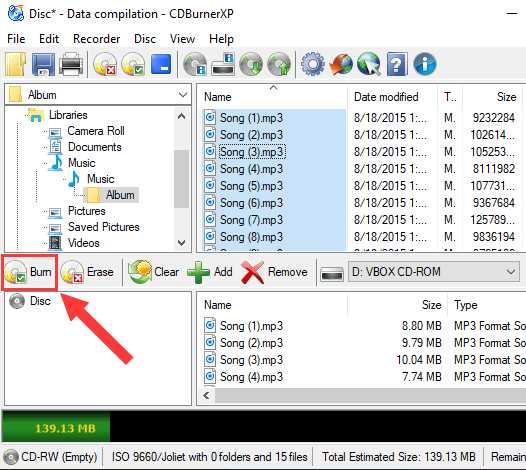Click CD-RW (Empty) status bar entry
This screenshot has height=470, width=526.
pos(51,457)
